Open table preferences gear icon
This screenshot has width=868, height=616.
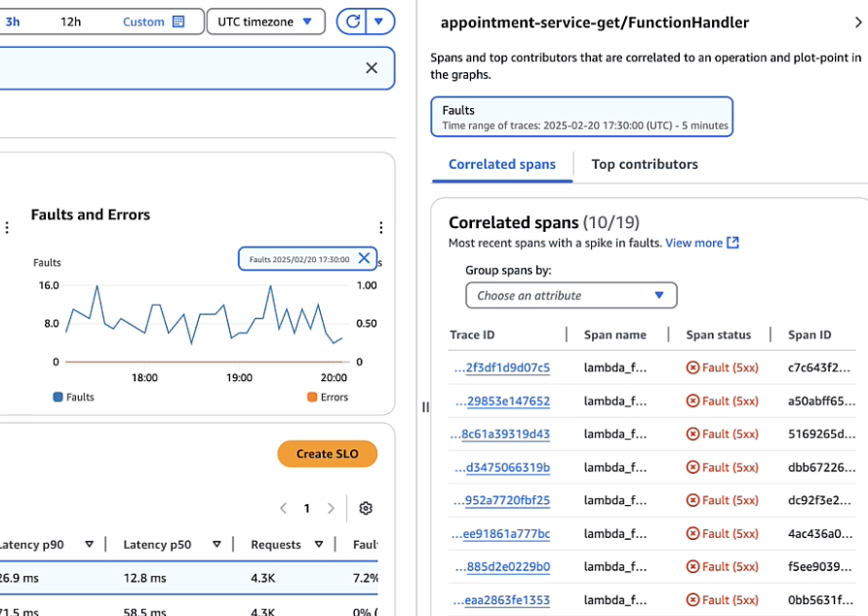[x=366, y=508]
